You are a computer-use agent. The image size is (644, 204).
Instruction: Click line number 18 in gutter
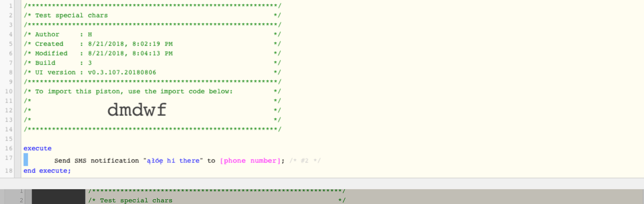point(9,170)
